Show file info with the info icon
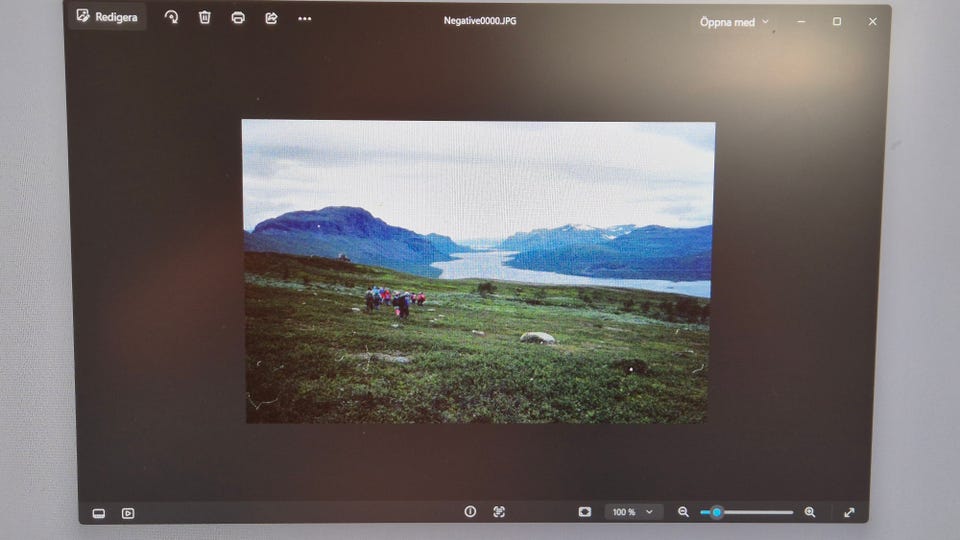 point(470,511)
